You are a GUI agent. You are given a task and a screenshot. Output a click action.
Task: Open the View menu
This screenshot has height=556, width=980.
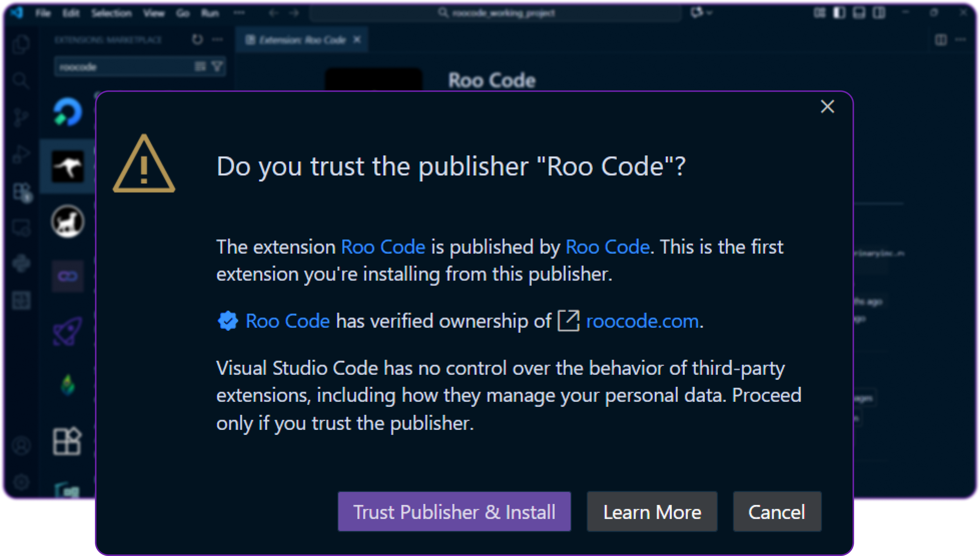[154, 13]
